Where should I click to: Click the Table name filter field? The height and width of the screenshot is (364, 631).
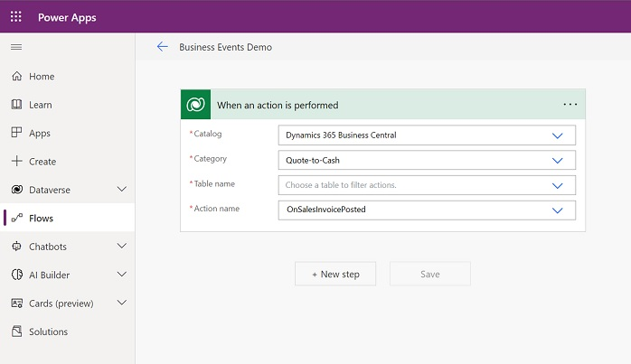(416, 185)
